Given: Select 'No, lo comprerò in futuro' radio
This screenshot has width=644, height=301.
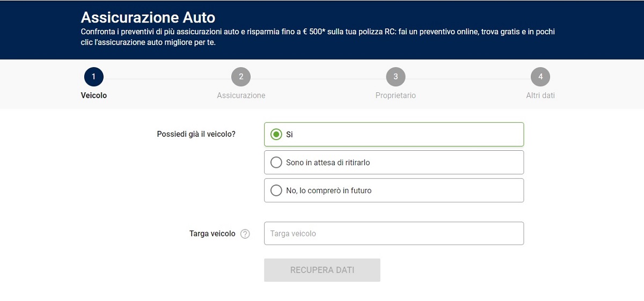Looking at the screenshot, I should point(276,190).
